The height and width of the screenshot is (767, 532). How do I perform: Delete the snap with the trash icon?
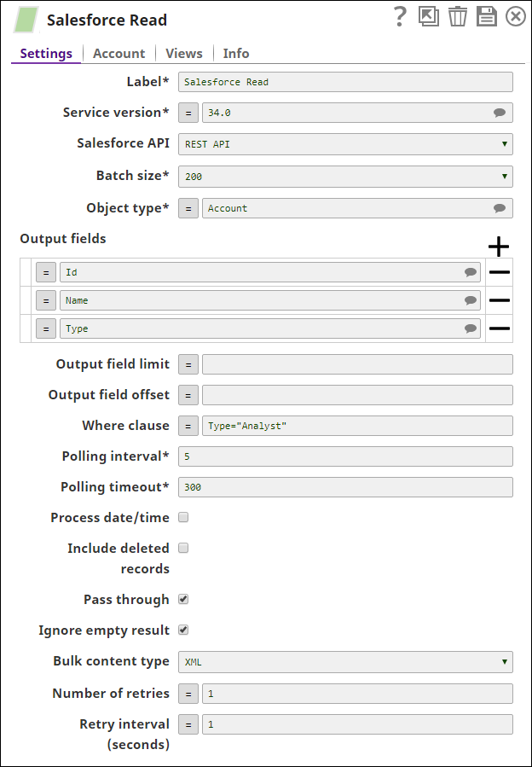[458, 17]
